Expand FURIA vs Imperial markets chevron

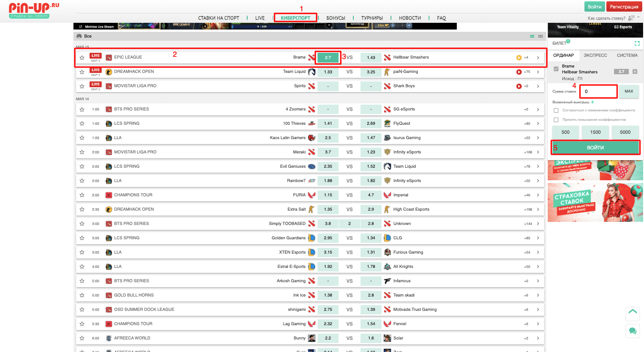click(538, 195)
